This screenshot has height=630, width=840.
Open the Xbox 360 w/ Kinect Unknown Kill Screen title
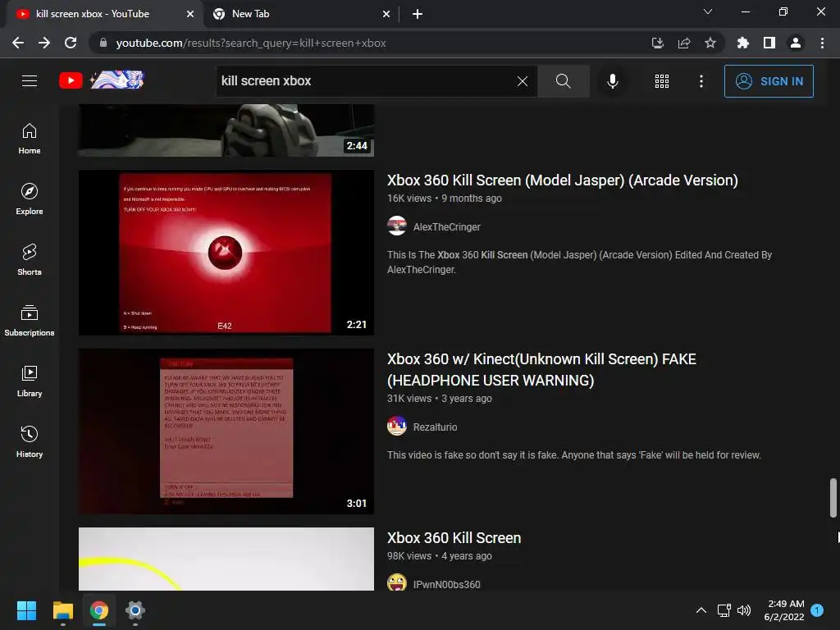[x=541, y=370]
